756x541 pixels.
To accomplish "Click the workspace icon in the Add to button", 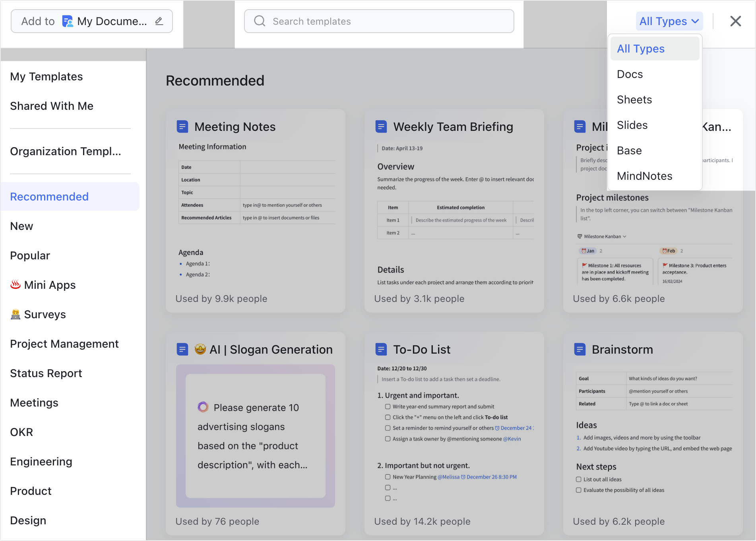I will tap(67, 21).
